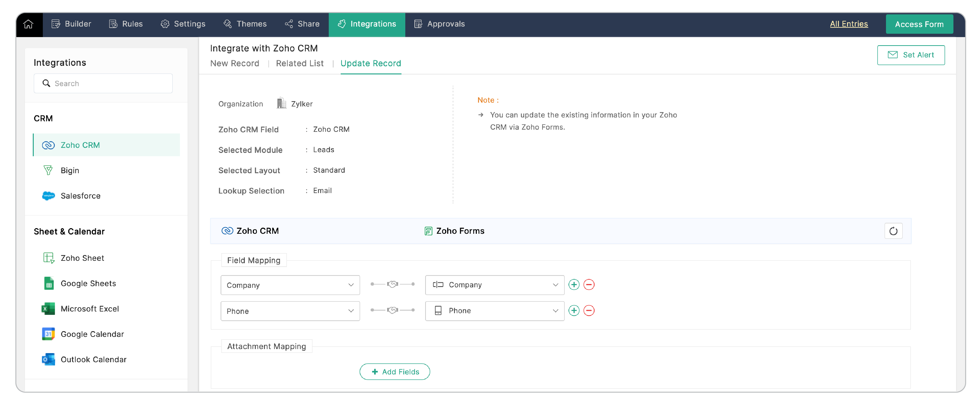
Task: Click the Zoho Forms header icon
Action: point(428,231)
